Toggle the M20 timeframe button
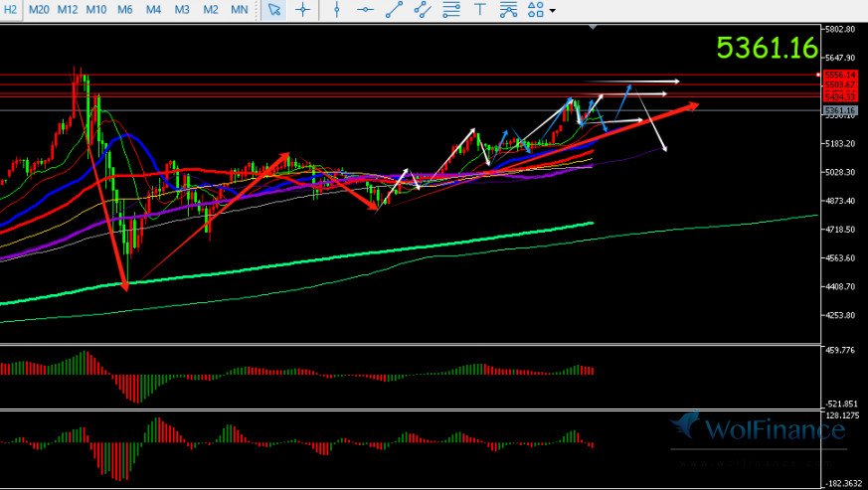Viewport: 868px width, 490px height. pyautogui.click(x=39, y=10)
